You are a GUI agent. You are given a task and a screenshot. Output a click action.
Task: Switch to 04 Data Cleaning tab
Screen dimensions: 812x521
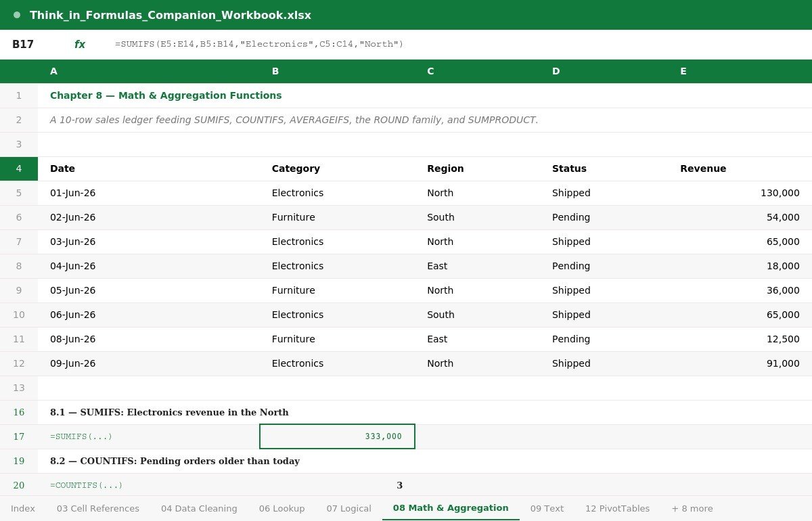click(x=199, y=508)
